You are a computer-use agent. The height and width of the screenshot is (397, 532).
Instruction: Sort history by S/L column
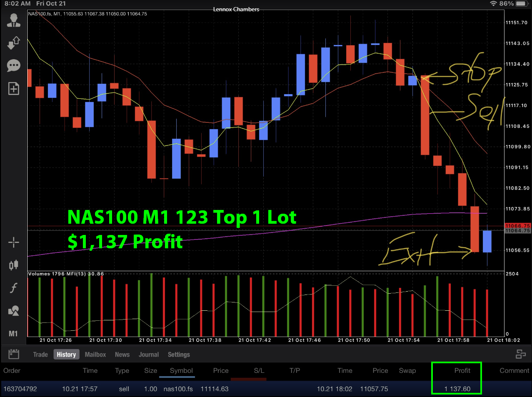coord(259,370)
